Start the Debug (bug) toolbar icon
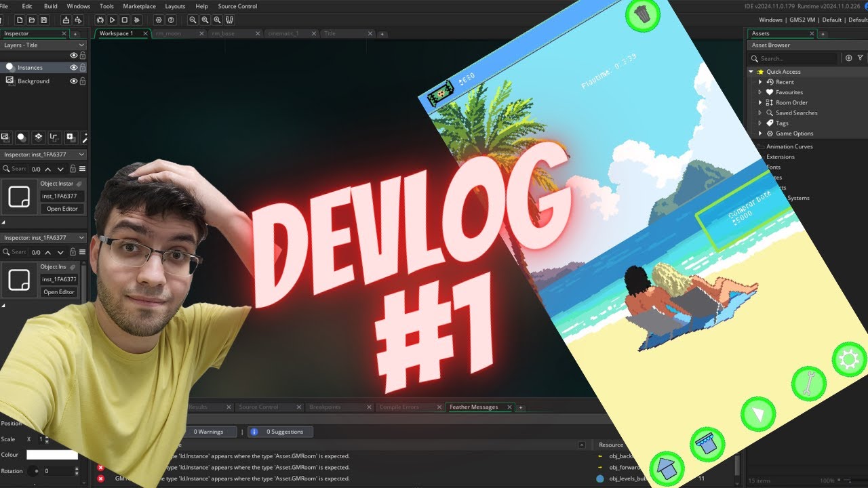The image size is (868, 488). pyautogui.click(x=100, y=20)
